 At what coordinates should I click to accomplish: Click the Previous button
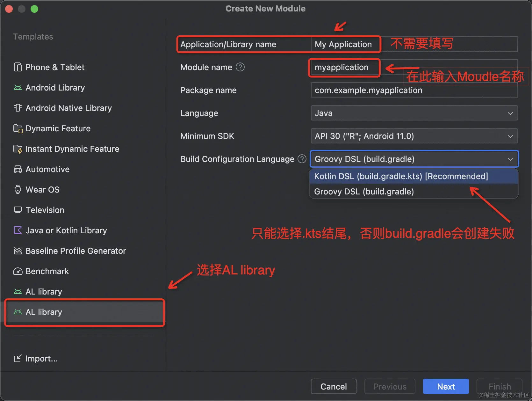(x=390, y=386)
